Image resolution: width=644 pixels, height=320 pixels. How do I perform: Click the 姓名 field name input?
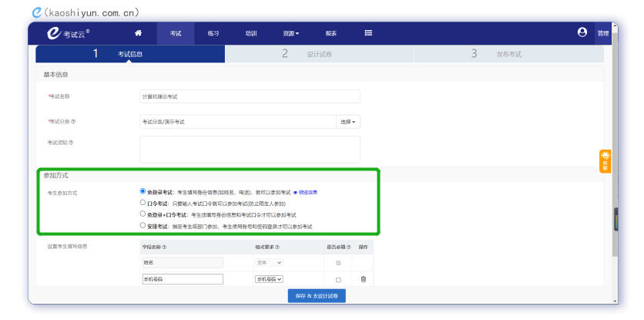tap(183, 262)
